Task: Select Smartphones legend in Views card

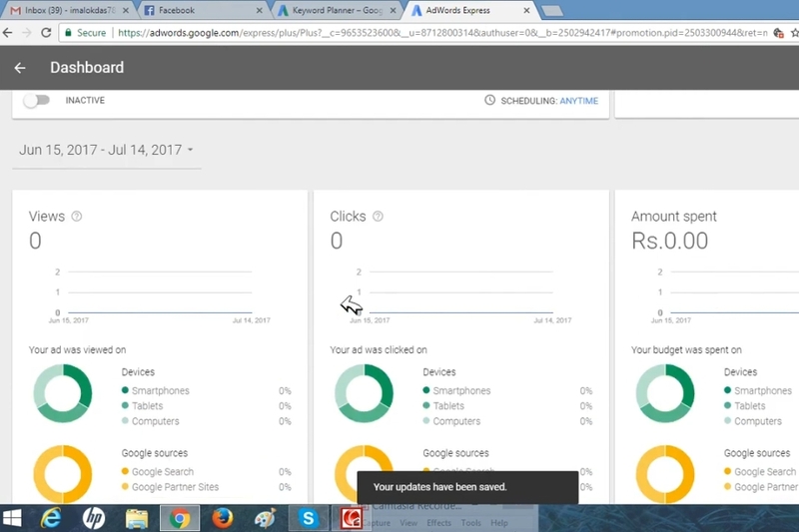Action: 156,390
